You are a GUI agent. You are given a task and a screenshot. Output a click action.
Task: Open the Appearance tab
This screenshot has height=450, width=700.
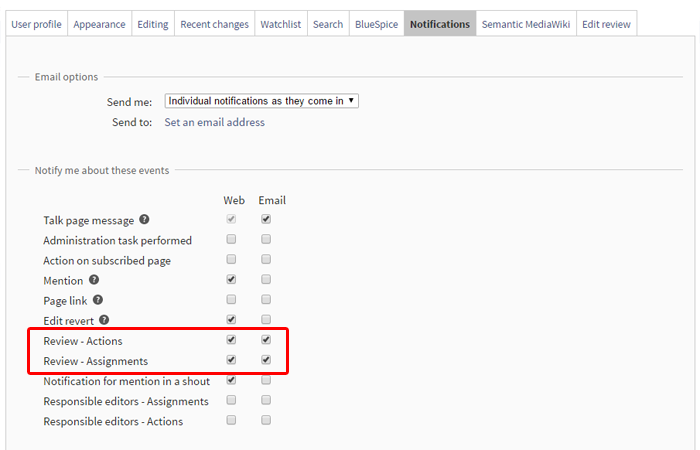coord(98,24)
